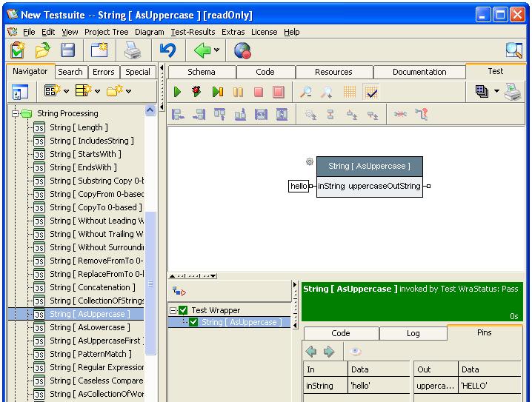Toggle the checked grid option icon
The height and width of the screenshot is (402, 532).
[371, 93]
